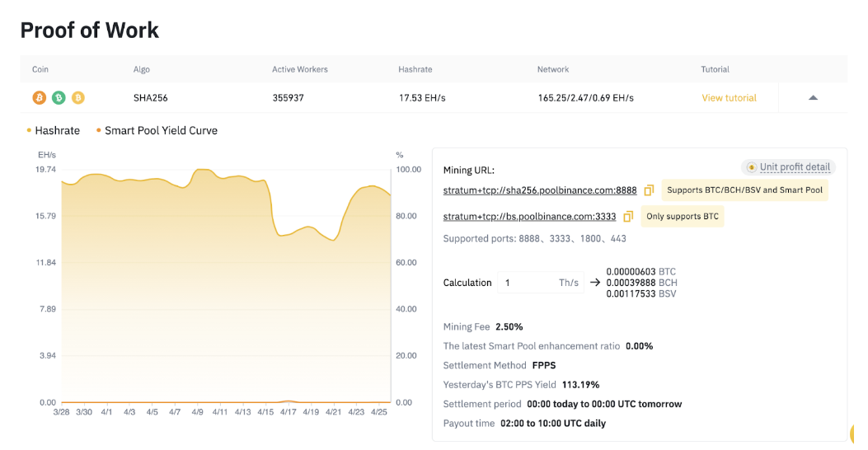Click the stratum sha256.poolbinance.com:8888 URL text
The height and width of the screenshot is (450, 868).
539,190
